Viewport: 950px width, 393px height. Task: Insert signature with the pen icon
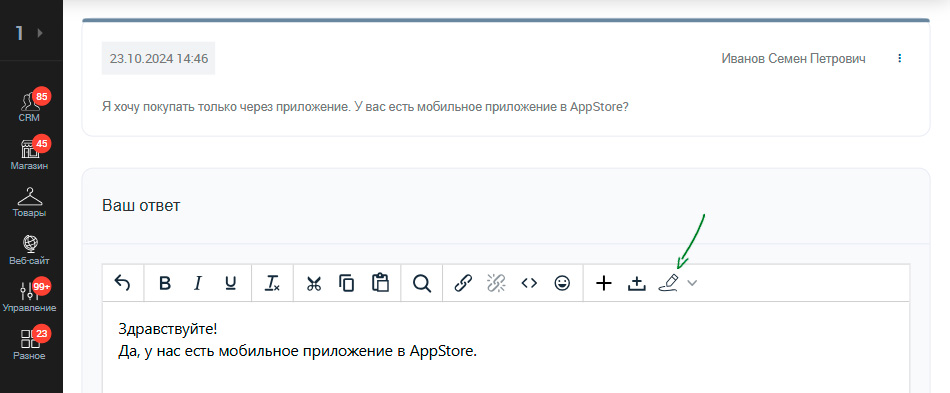pos(668,283)
